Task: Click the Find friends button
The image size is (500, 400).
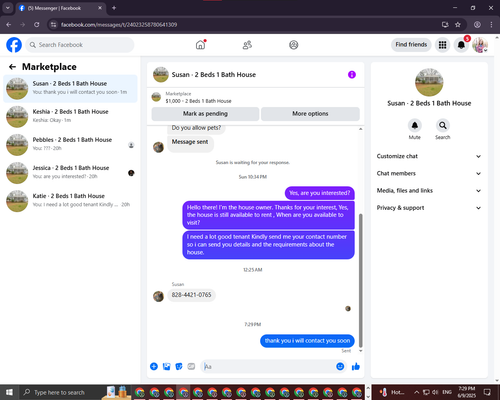Action: (411, 45)
